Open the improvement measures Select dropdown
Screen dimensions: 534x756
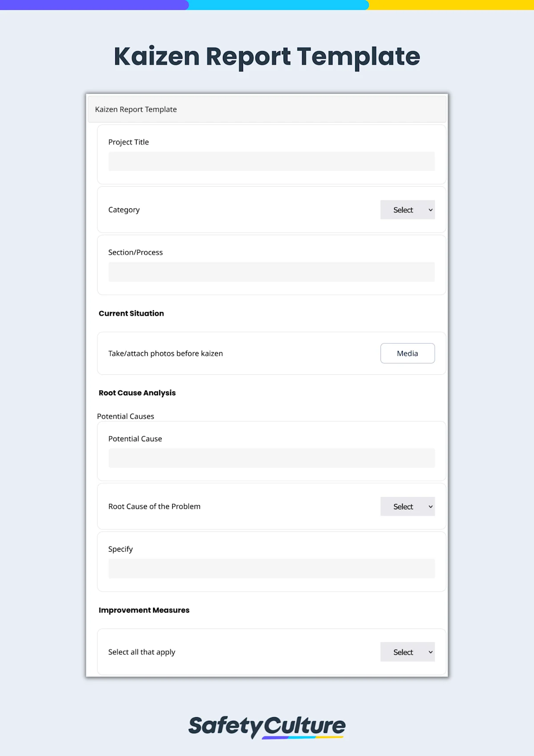[407, 651]
